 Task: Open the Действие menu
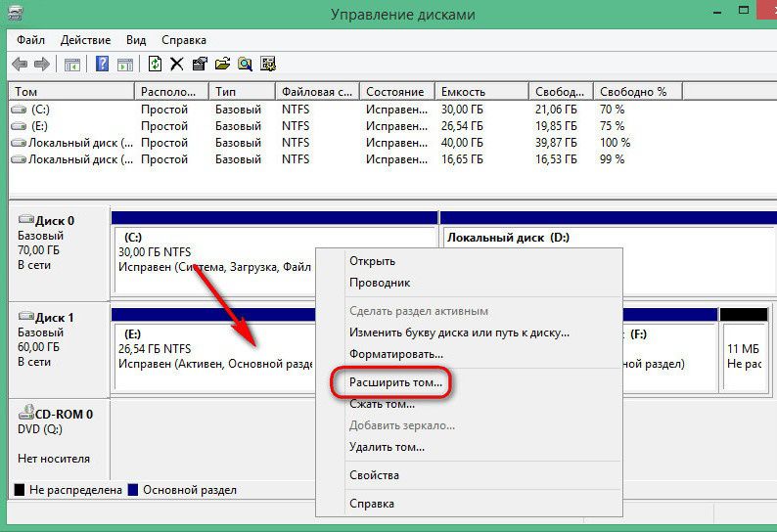pyautogui.click(x=85, y=40)
